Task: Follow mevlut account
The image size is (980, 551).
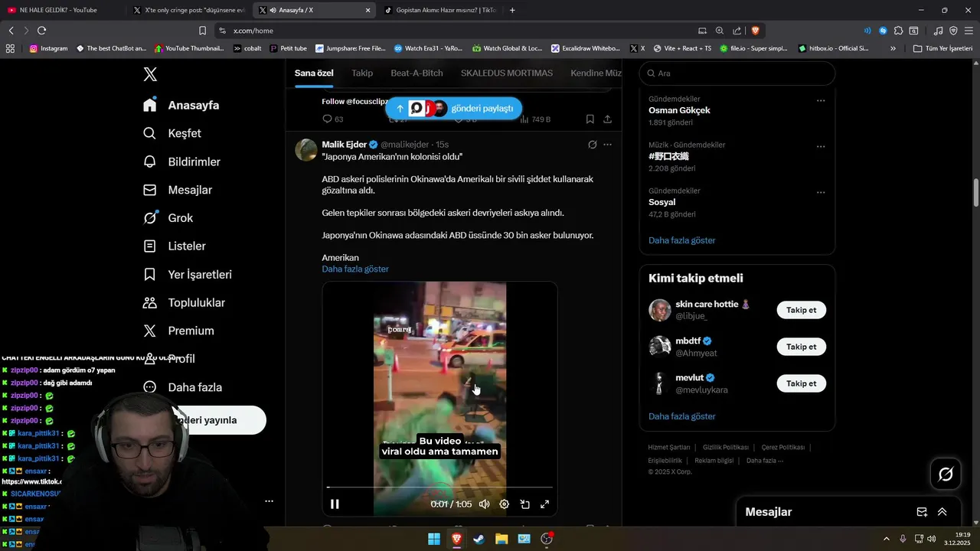Action: coord(802,383)
